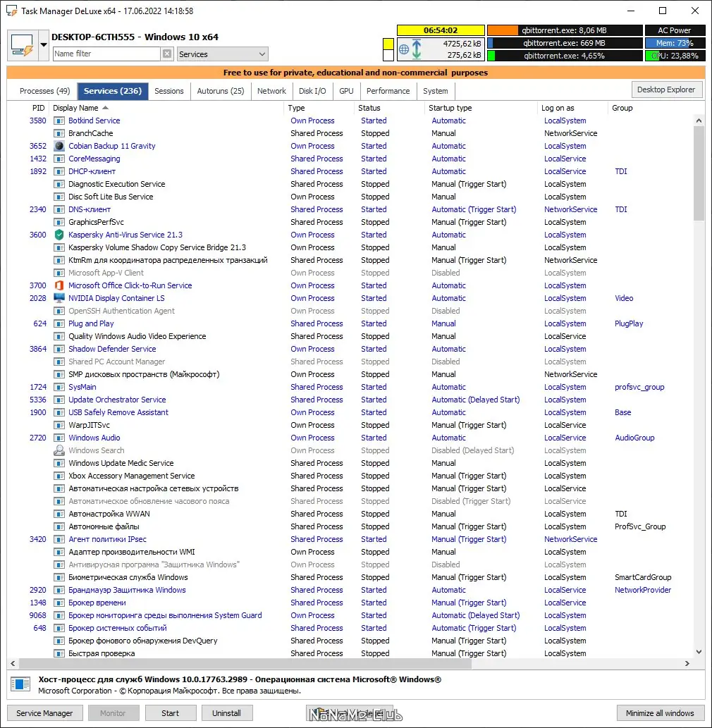Click the CoreMessaging service icon
Image resolution: width=712 pixels, height=728 pixels.
(59, 159)
